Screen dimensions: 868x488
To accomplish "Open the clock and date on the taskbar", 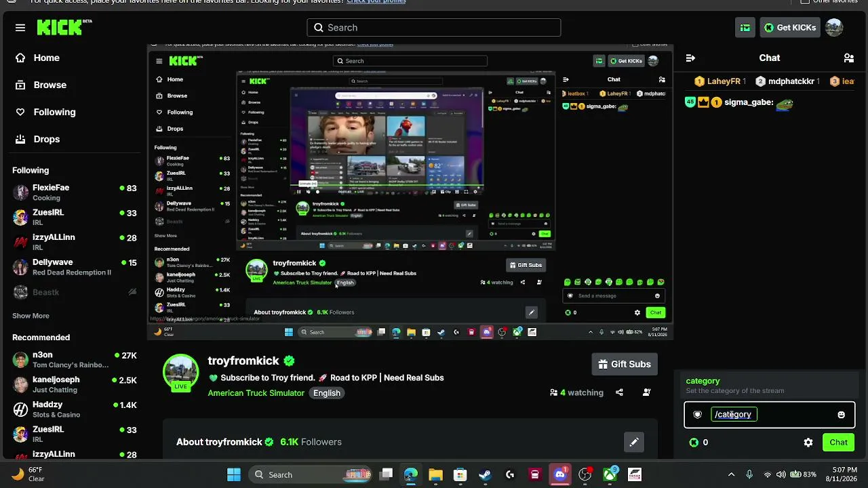I will click(x=842, y=474).
